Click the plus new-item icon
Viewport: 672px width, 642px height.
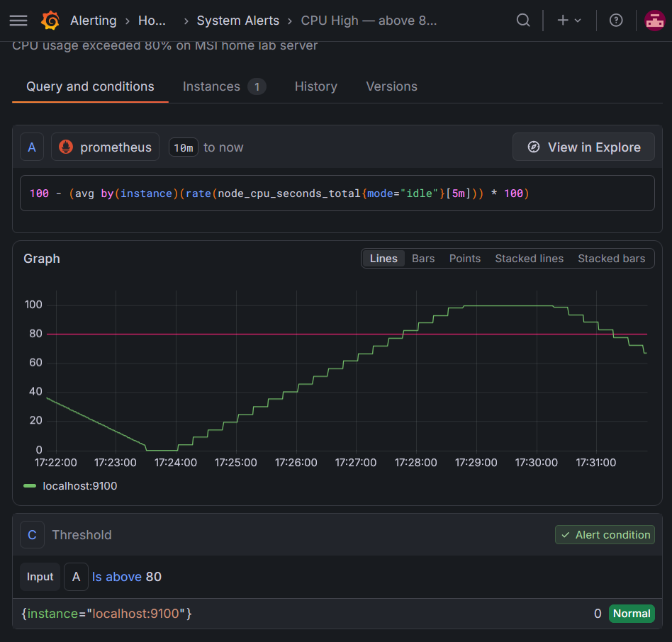click(563, 20)
